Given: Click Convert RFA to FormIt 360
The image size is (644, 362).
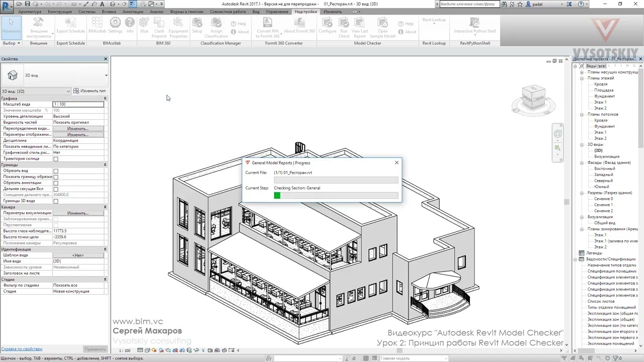Looking at the screenshot, I should click(x=268, y=27).
